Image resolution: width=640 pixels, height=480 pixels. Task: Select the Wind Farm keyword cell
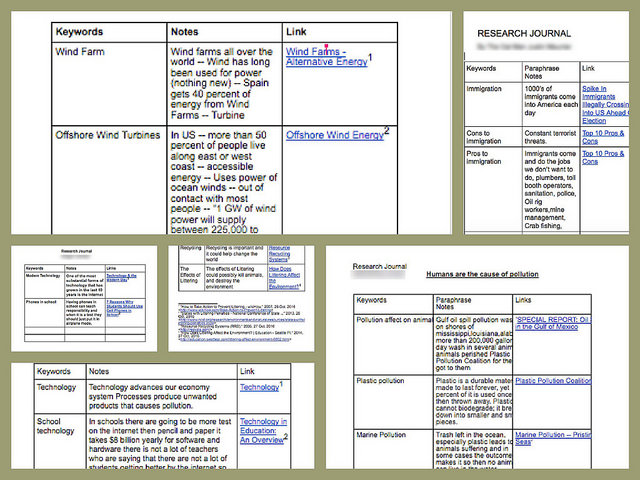[109, 84]
